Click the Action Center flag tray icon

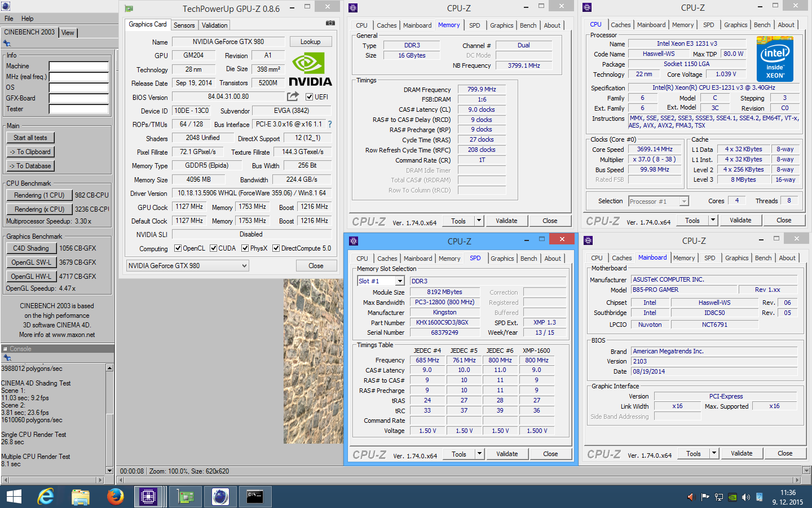(x=705, y=497)
